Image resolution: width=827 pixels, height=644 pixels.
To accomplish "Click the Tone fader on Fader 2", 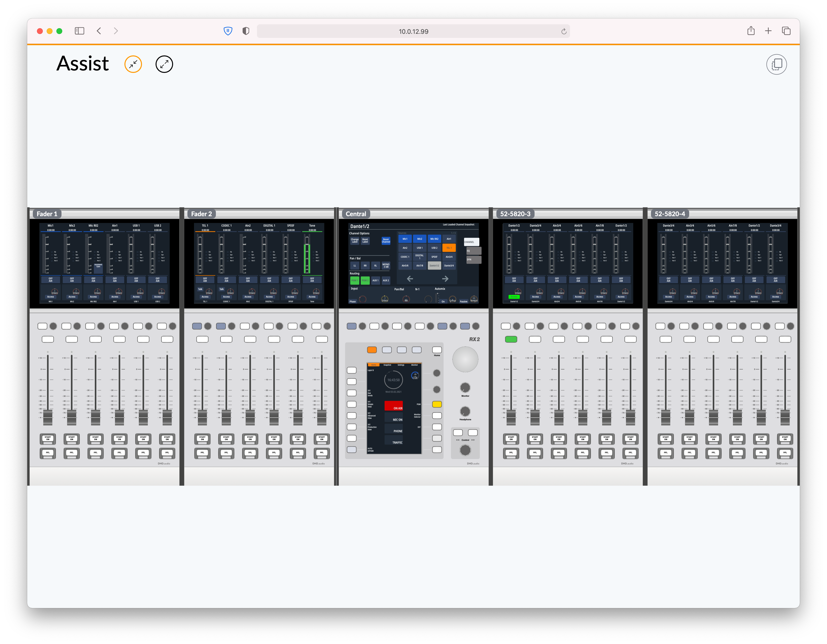I will pos(322,418).
